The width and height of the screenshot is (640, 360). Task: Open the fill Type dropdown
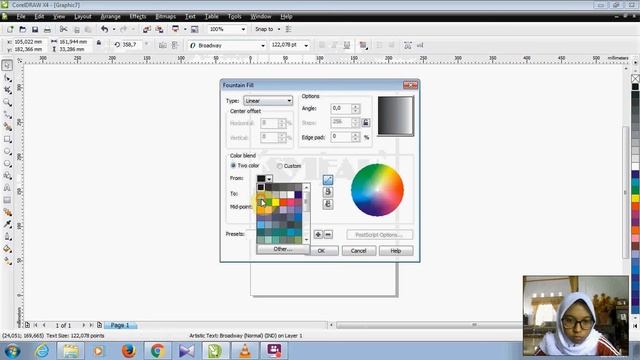point(268,101)
